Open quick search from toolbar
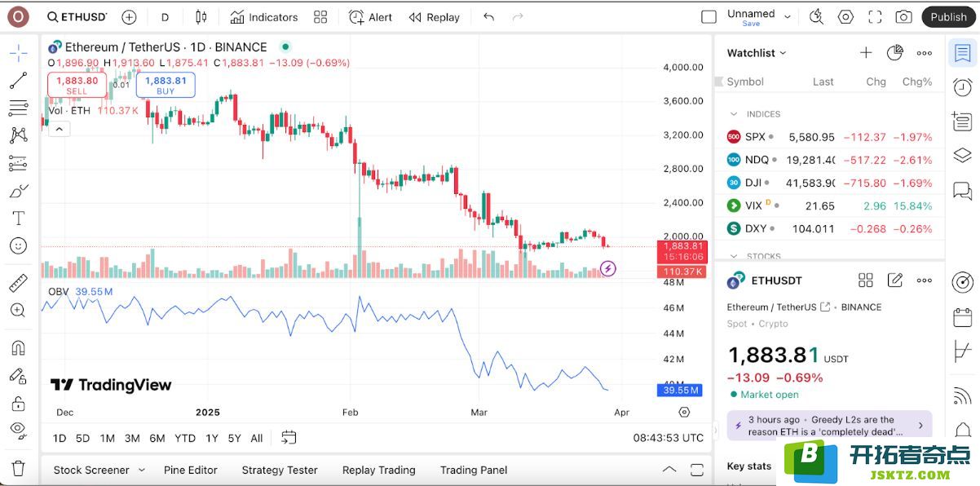The height and width of the screenshot is (486, 980). (816, 17)
